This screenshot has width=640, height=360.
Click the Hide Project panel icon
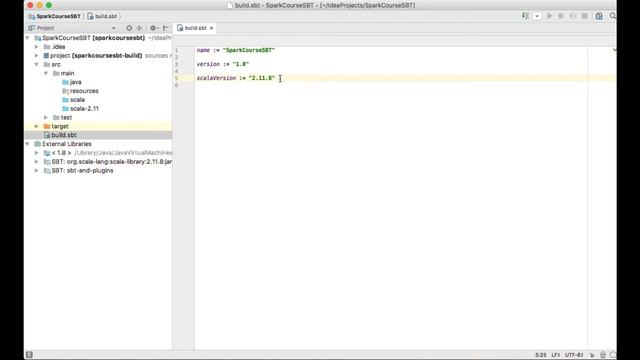(165, 28)
